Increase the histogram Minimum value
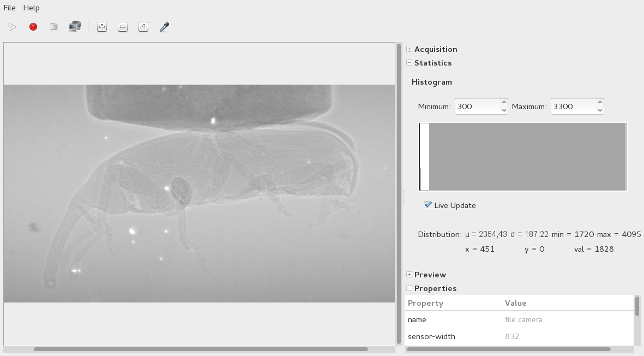The image size is (644, 356). point(504,103)
